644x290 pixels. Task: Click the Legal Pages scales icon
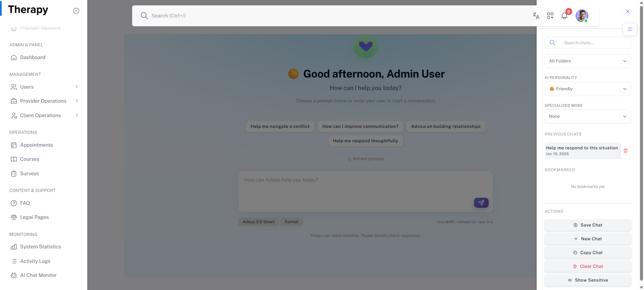pos(14,217)
